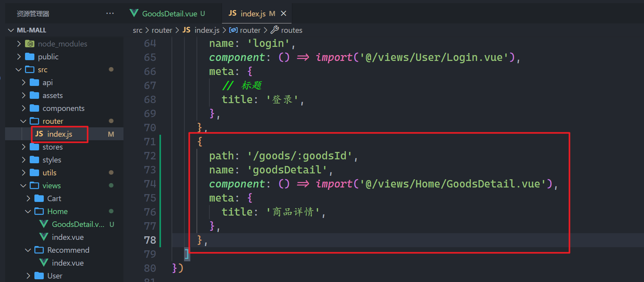Screen dimensions: 644x282
Task: Click the node_modules folder icon
Action: [x=30, y=44]
